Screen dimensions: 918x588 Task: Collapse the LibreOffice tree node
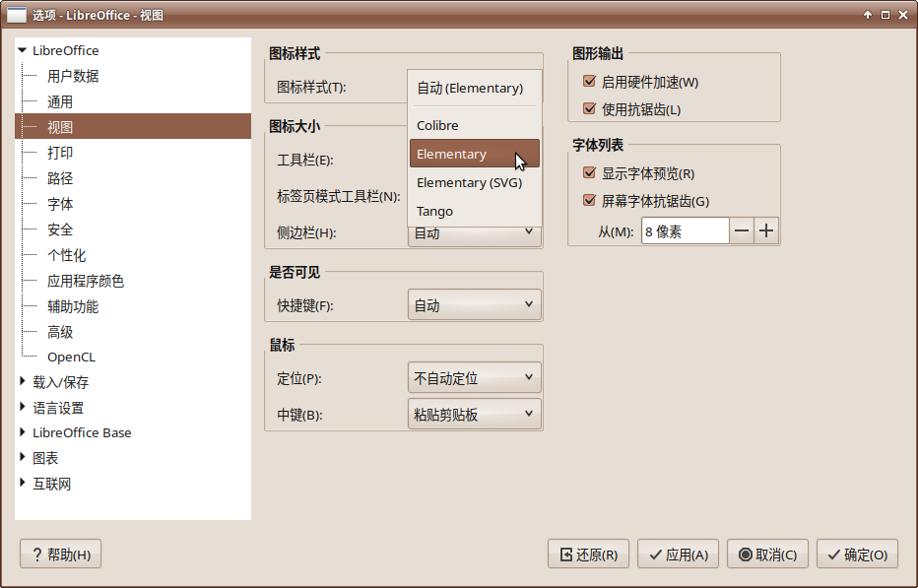[x=23, y=50]
